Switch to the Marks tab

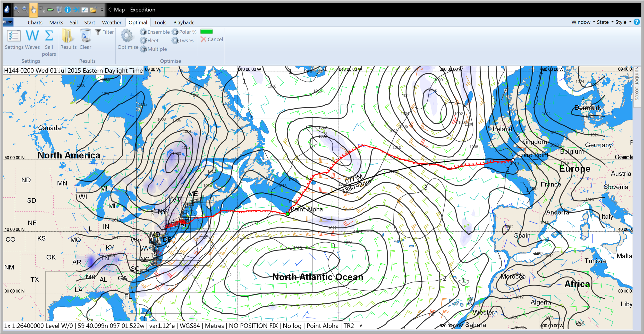(x=56, y=22)
